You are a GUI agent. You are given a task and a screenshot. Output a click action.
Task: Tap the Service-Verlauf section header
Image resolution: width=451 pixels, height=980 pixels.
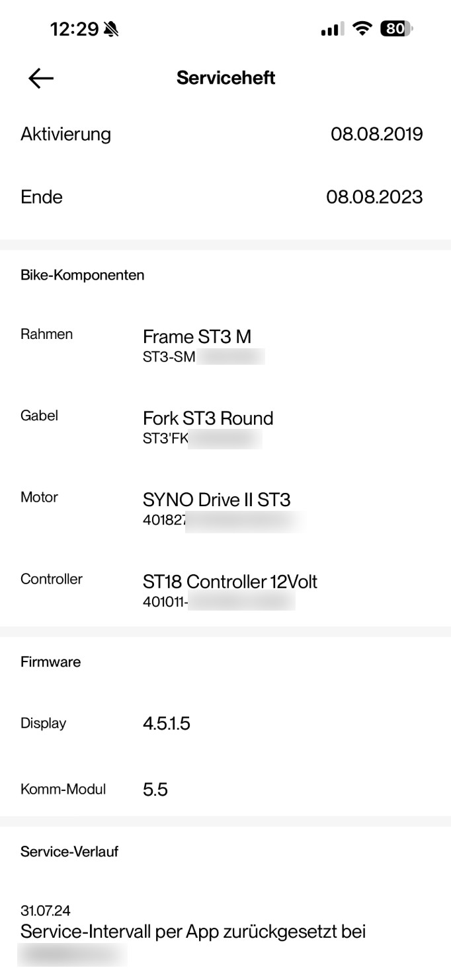click(x=69, y=851)
